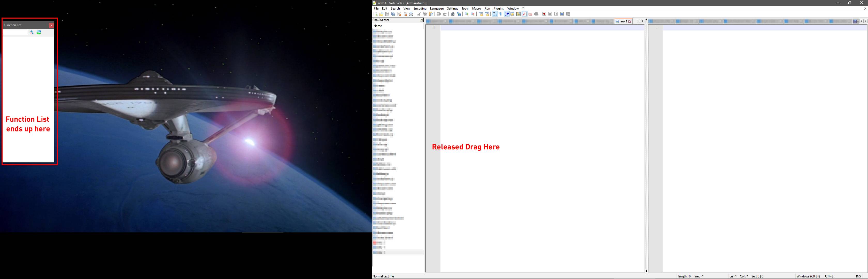Screen dimensions: 868x279
Task: Click the Function List toolbar icon
Action: click(x=525, y=14)
